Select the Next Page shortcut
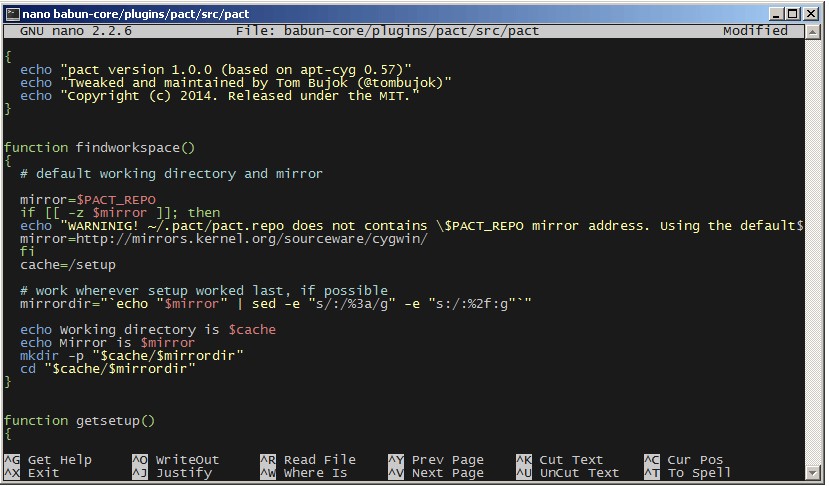The image size is (829, 486). click(x=447, y=473)
